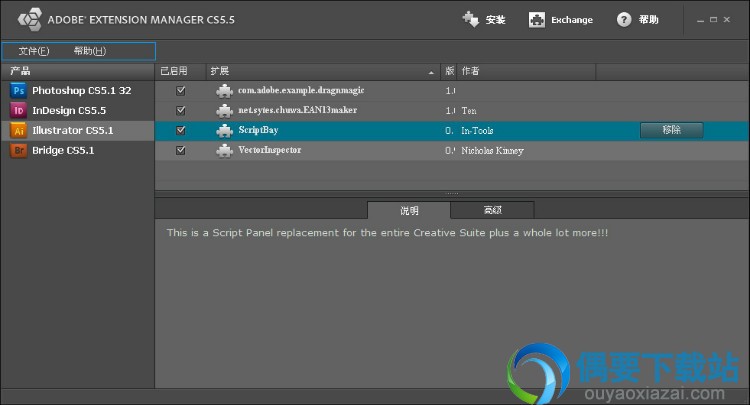Disable the com.adobe.example.dragnmagic extension checkbox
The width and height of the screenshot is (750, 405).
(180, 90)
